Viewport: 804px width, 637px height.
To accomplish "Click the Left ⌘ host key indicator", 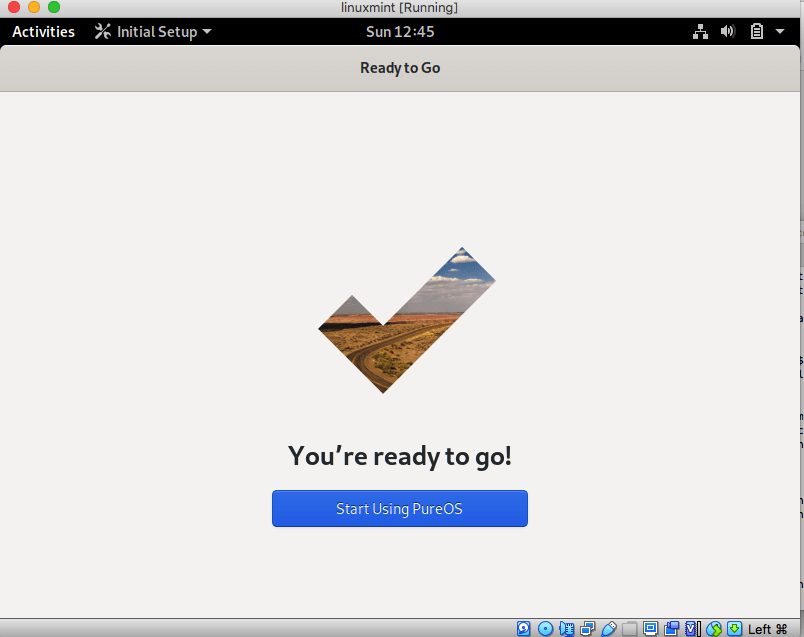I will 767,629.
